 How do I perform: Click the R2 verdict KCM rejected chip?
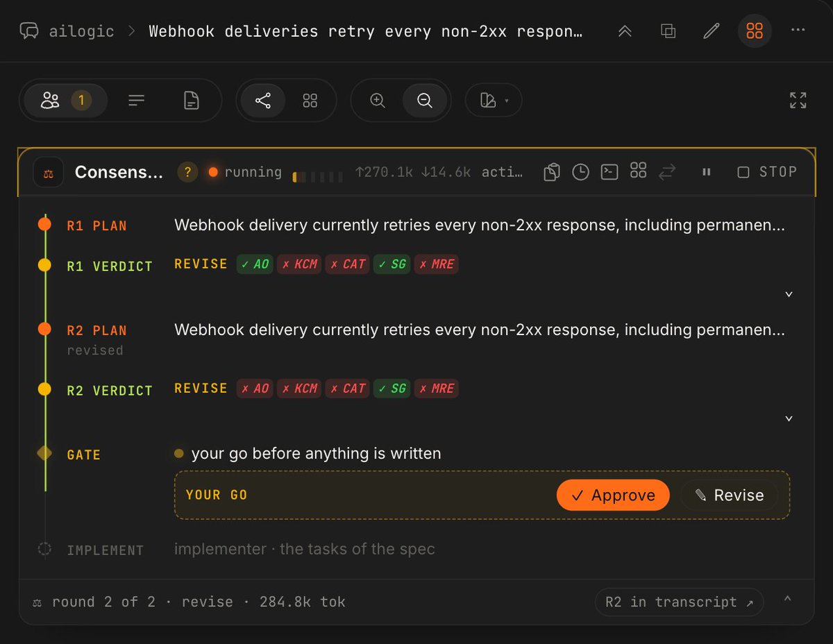point(299,389)
